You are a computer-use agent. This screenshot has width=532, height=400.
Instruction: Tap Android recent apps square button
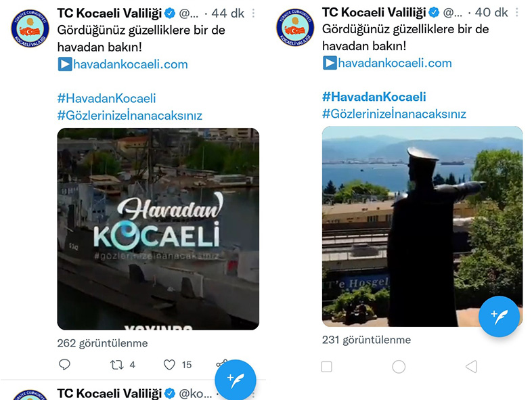[x=326, y=367]
